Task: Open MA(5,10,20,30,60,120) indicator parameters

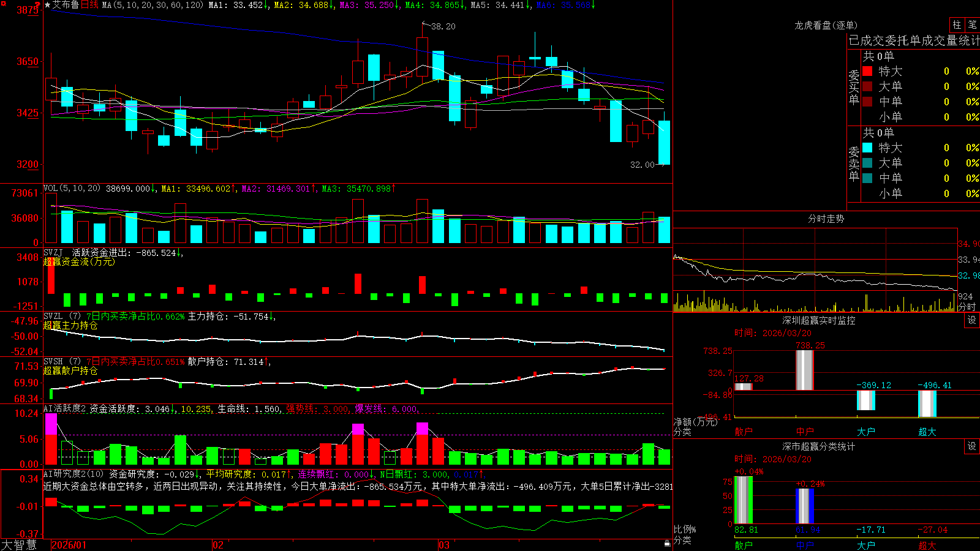Action: 153,5
